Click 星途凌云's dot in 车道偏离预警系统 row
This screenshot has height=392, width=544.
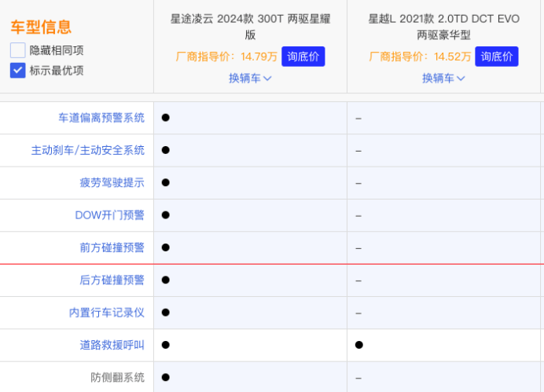pos(165,118)
